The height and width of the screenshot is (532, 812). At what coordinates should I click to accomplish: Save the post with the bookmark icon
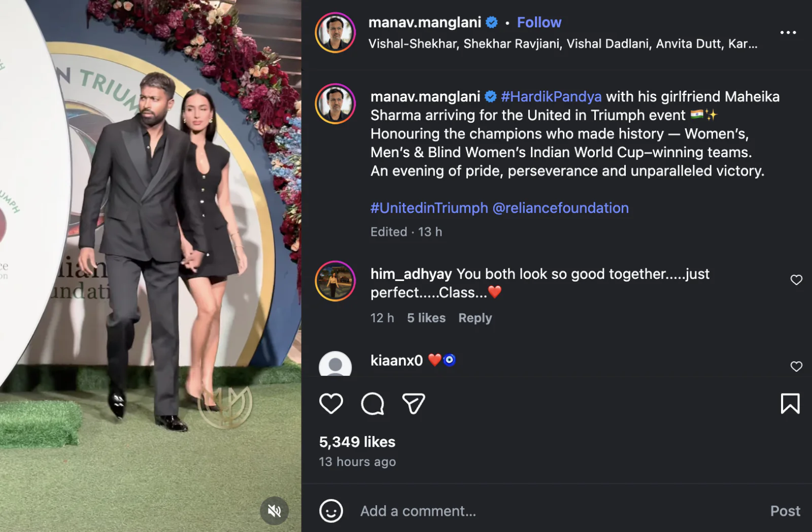[x=790, y=404]
